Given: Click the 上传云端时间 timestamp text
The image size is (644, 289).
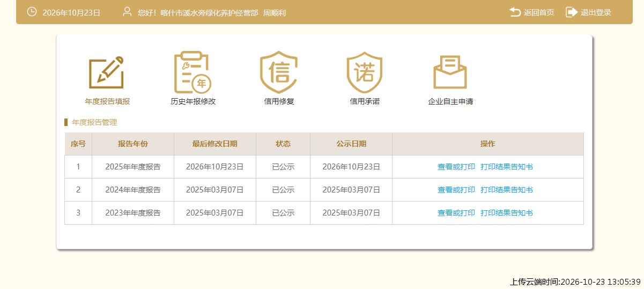Looking at the screenshot, I should [x=575, y=281].
